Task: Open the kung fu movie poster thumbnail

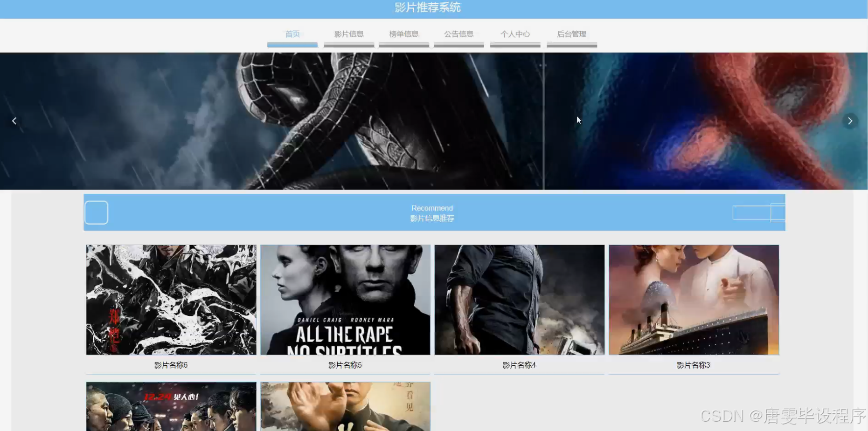Action: 345,407
